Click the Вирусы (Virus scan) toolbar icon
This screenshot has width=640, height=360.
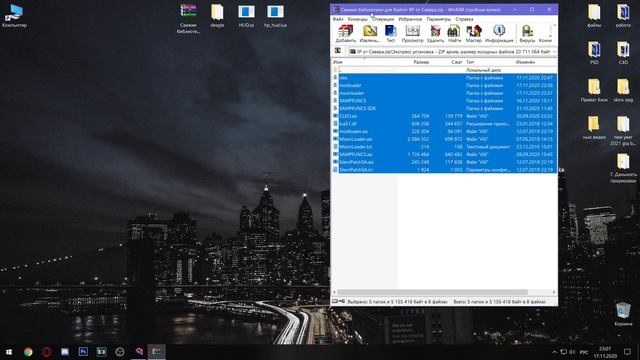click(527, 33)
